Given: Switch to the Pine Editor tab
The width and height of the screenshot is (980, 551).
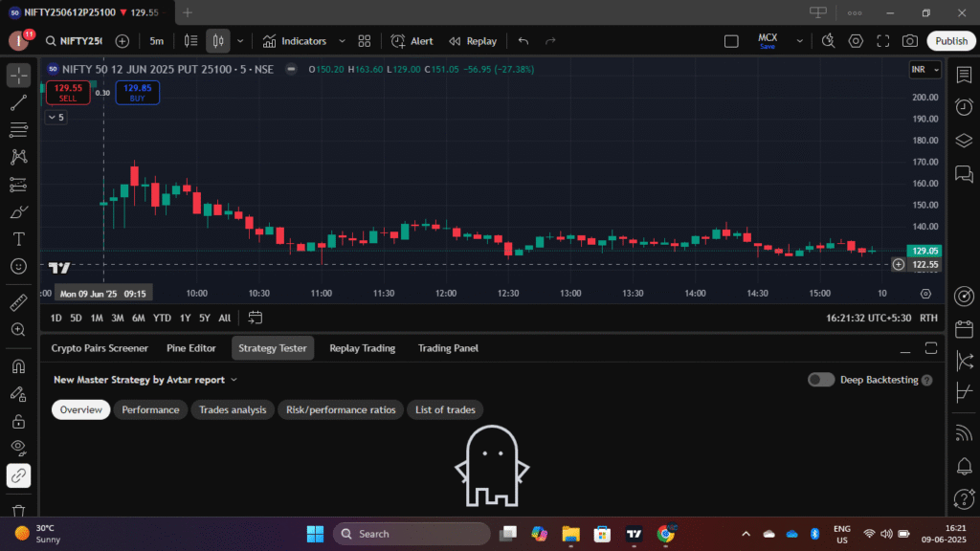Looking at the screenshot, I should click(x=191, y=348).
